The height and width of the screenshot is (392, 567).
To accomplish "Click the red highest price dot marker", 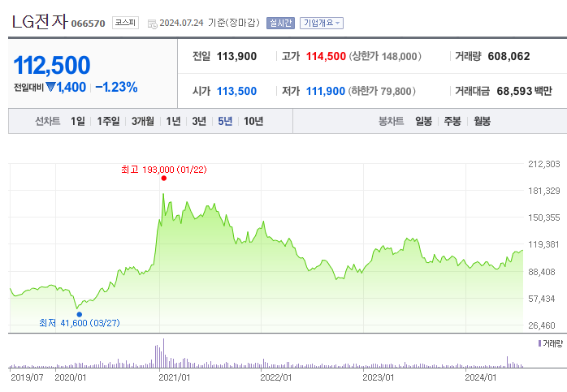I will coord(164,178).
